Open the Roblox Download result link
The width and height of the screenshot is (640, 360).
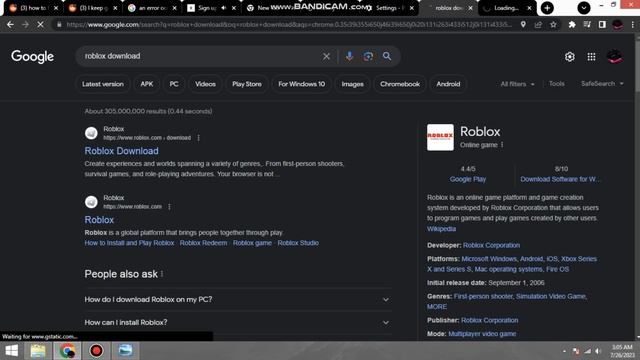122,151
